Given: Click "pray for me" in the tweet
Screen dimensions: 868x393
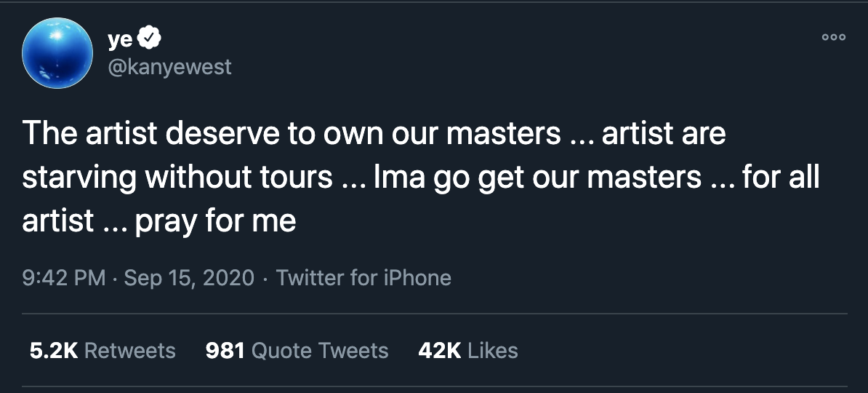Looking at the screenshot, I should (215, 221).
